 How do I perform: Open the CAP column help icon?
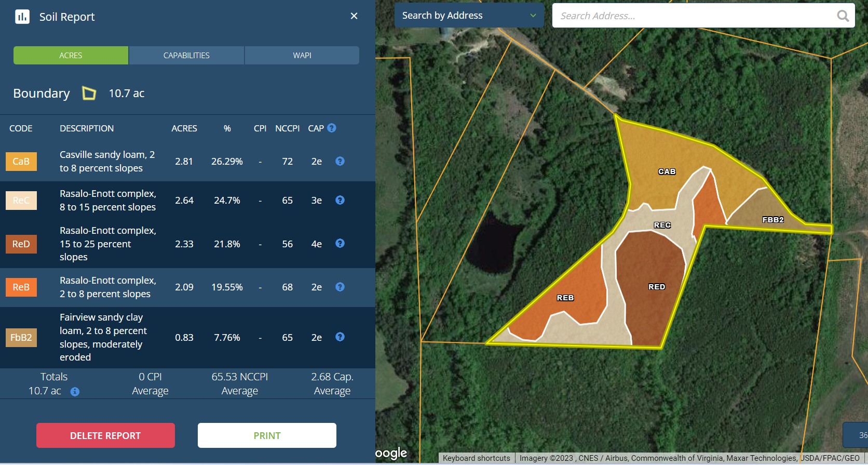[332, 128]
